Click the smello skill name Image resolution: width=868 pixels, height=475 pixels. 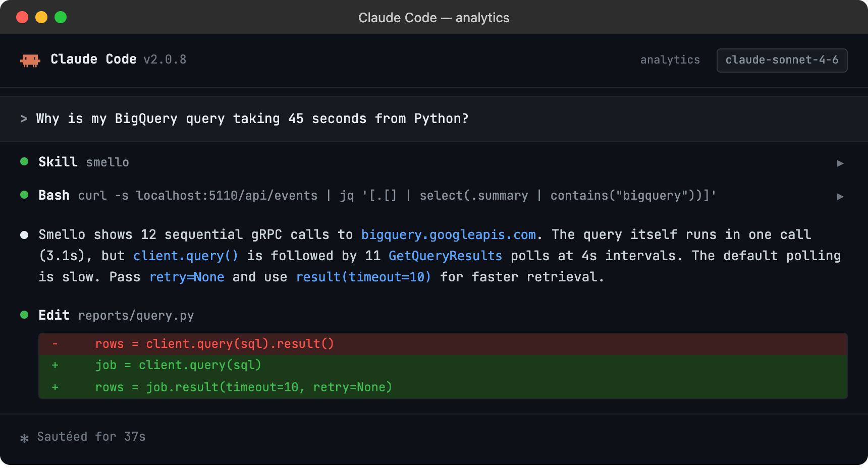pyautogui.click(x=107, y=162)
